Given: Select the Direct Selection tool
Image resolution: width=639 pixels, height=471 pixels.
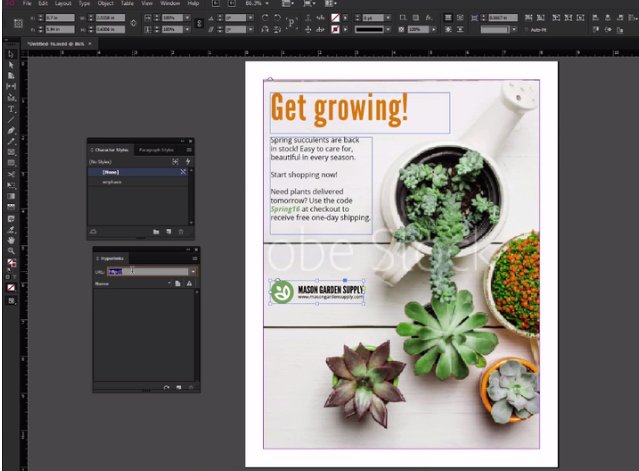Looking at the screenshot, I should [11, 65].
